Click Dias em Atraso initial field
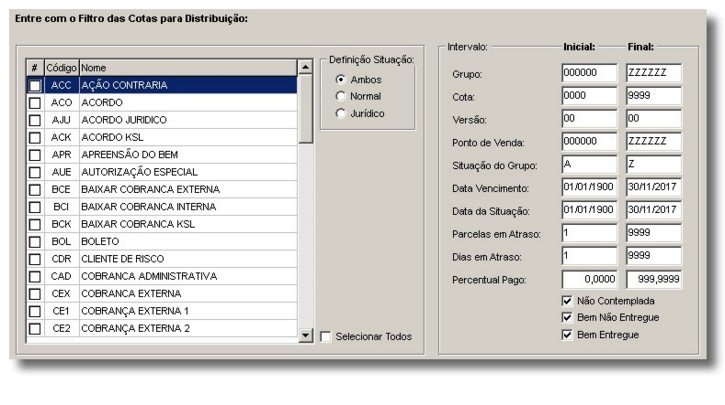Screen dimensions: 725x405 589,256
